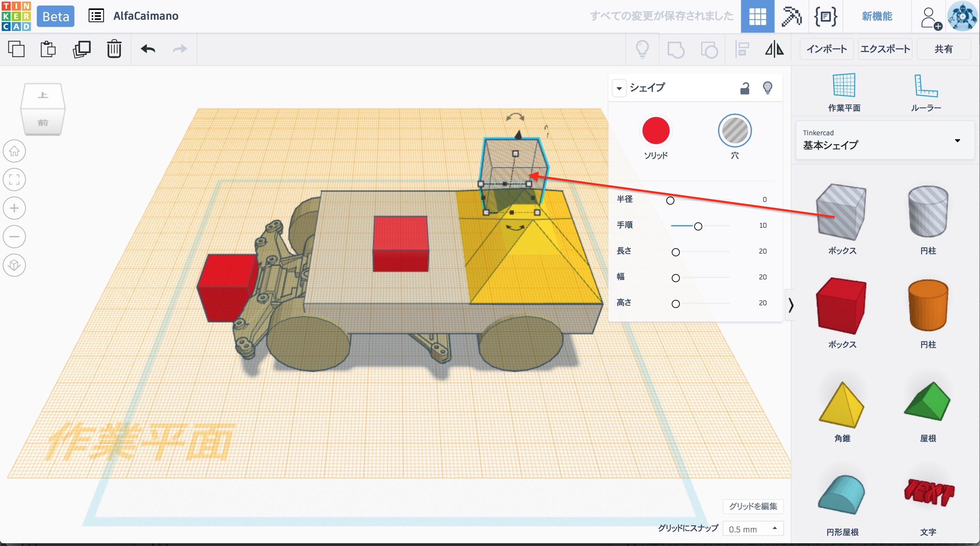Image resolution: width=980 pixels, height=546 pixels.
Task: Collapse the シェイプ panel arrow
Action: (x=619, y=88)
